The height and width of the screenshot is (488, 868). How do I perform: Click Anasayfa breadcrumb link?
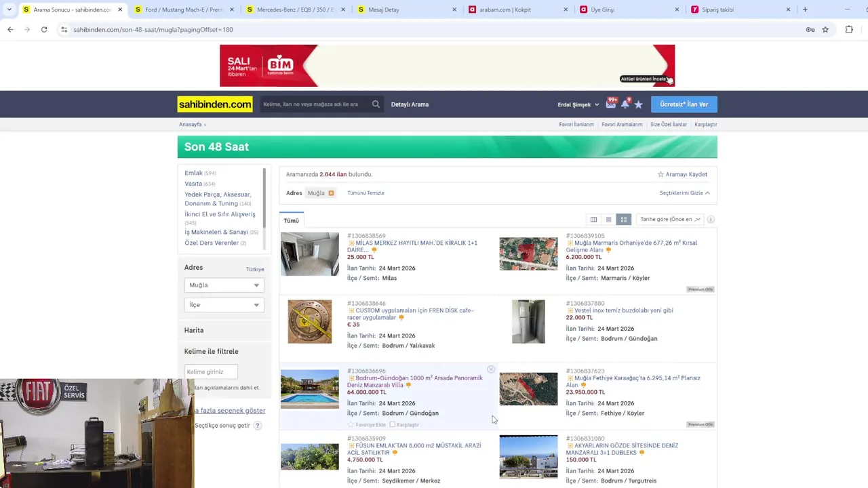pos(191,125)
